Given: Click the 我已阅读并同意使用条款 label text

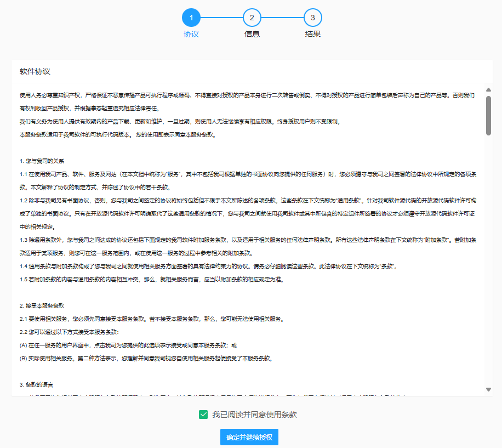Looking at the screenshot, I should point(254,415).
